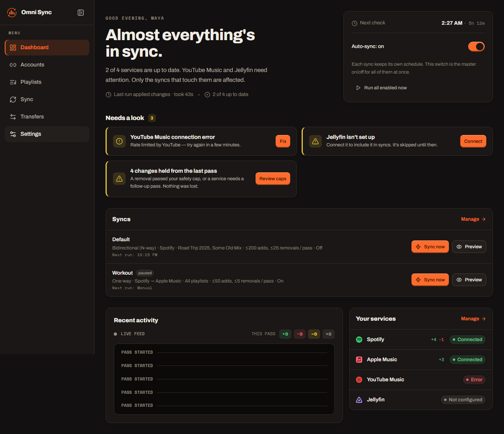Open Review caps for held changes
Viewport: 504px width, 434px height.
click(x=272, y=179)
